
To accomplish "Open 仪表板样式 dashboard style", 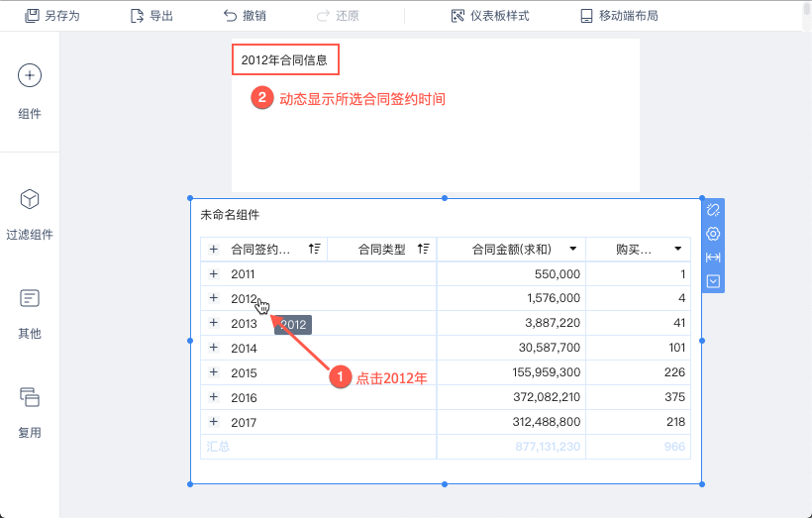I will 490,16.
